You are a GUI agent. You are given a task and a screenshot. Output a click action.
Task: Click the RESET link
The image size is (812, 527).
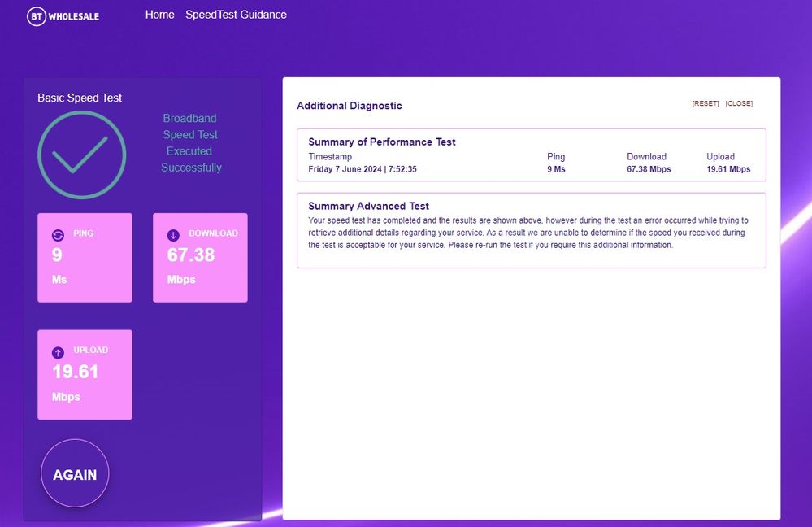tap(705, 103)
